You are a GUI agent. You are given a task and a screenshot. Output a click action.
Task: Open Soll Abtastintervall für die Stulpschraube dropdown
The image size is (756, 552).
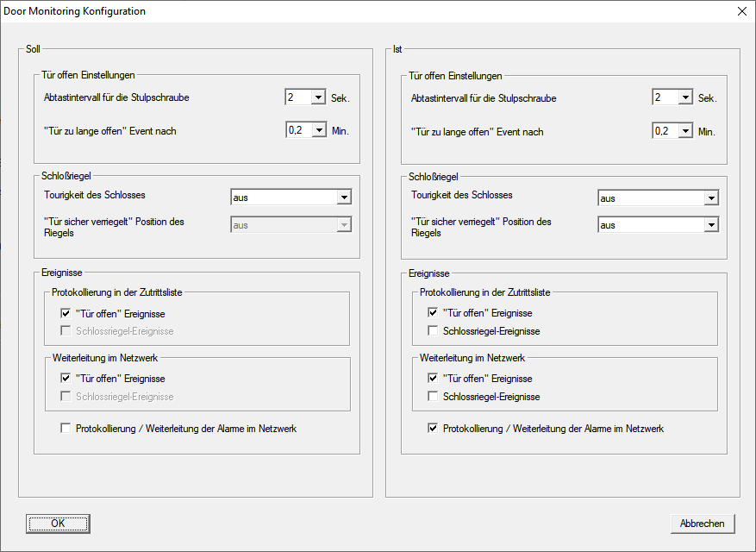click(x=318, y=97)
